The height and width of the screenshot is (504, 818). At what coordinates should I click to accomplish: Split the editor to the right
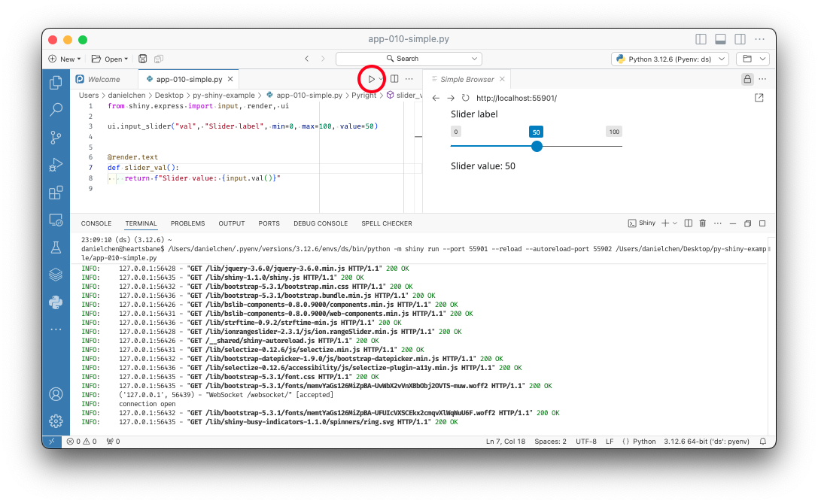[x=394, y=79]
